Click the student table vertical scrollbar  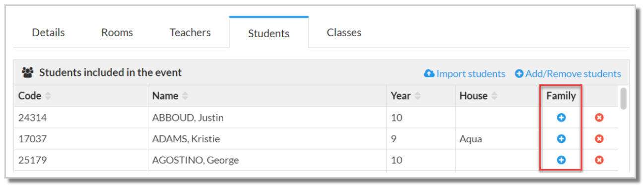pos(623,98)
